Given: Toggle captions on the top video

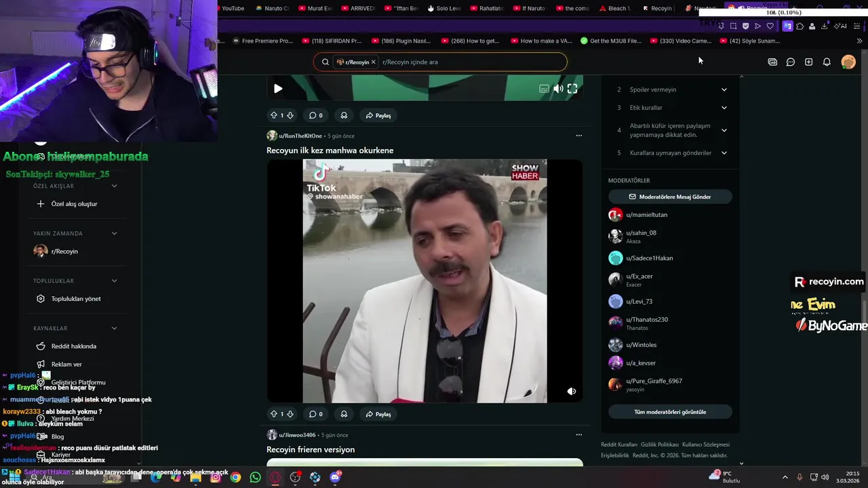Looking at the screenshot, I should 544,89.
